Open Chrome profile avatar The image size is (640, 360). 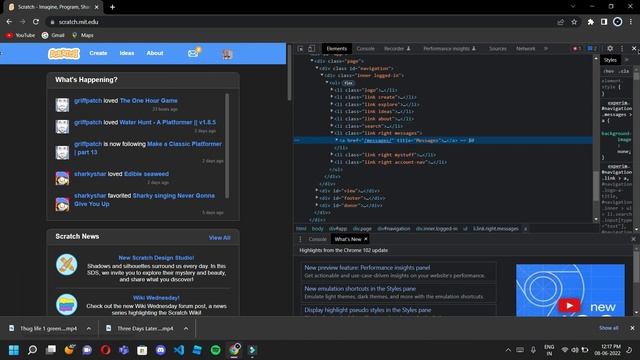[618, 22]
